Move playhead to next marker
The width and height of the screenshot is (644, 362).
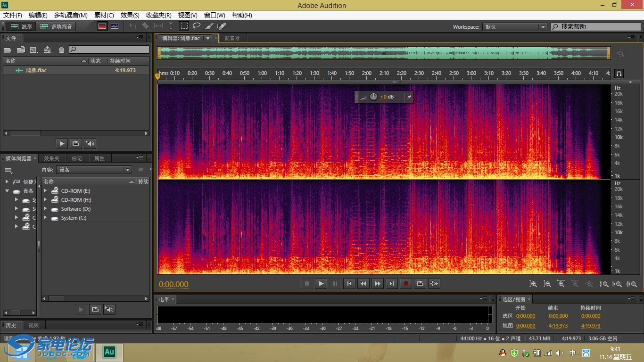point(392,283)
